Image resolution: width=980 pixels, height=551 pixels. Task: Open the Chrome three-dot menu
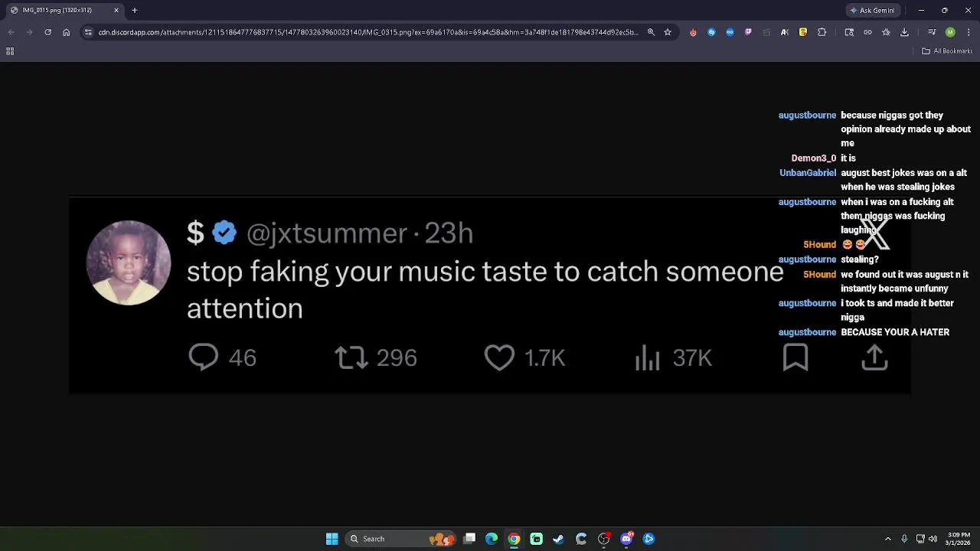pyautogui.click(x=969, y=32)
